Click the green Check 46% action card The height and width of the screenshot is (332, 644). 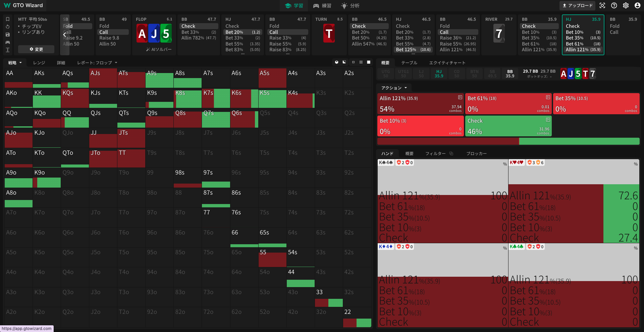pyautogui.click(x=508, y=126)
